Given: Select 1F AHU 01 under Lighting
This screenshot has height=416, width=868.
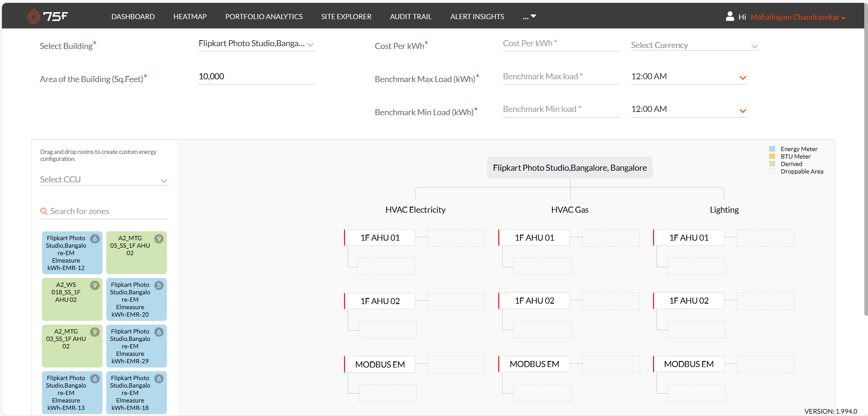Looking at the screenshot, I should pyautogui.click(x=689, y=238).
